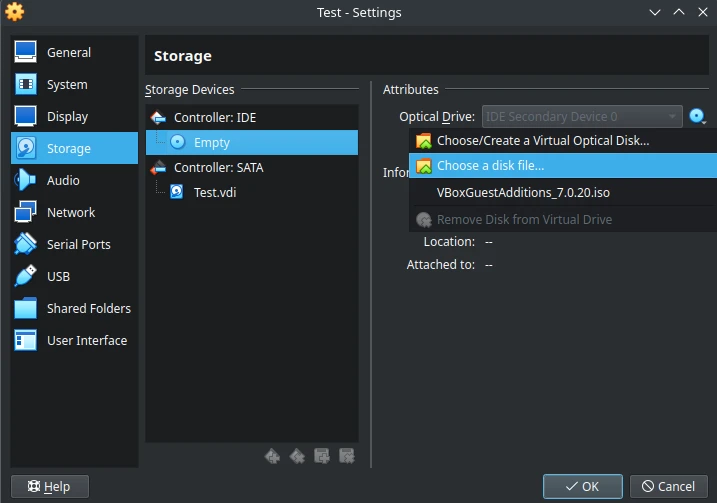Confirm settings with the OK button
The height and width of the screenshot is (503, 717).
click(x=583, y=486)
